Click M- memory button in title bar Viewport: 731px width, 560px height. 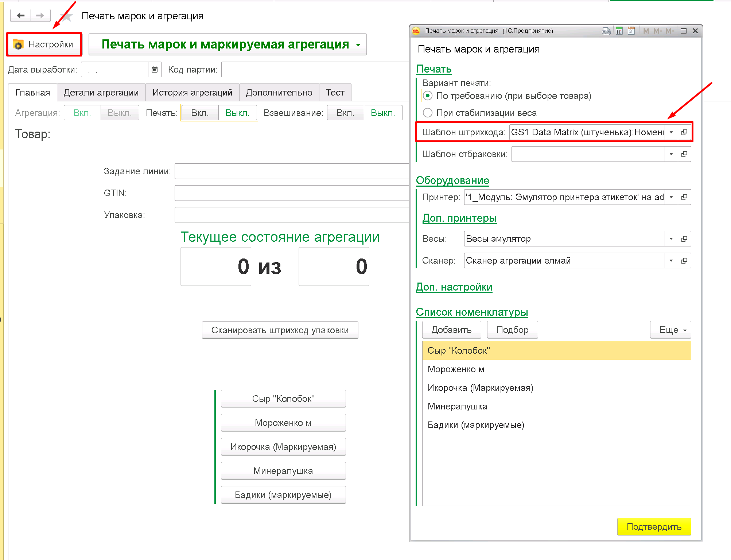pos(670,31)
